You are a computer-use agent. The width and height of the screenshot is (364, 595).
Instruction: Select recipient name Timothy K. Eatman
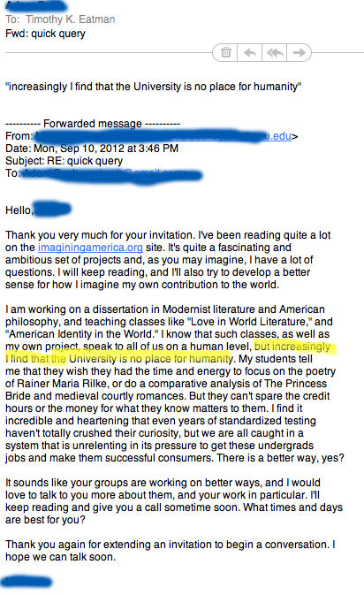pos(71,19)
